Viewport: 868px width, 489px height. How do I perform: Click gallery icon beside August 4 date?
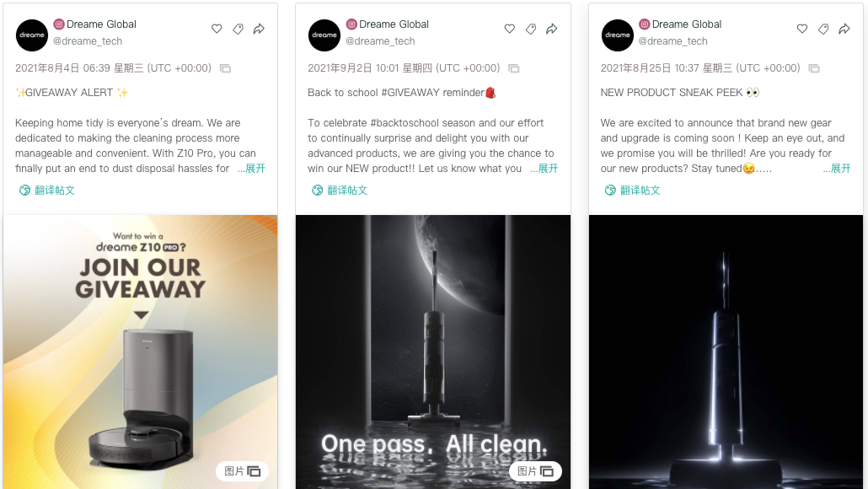coord(225,68)
